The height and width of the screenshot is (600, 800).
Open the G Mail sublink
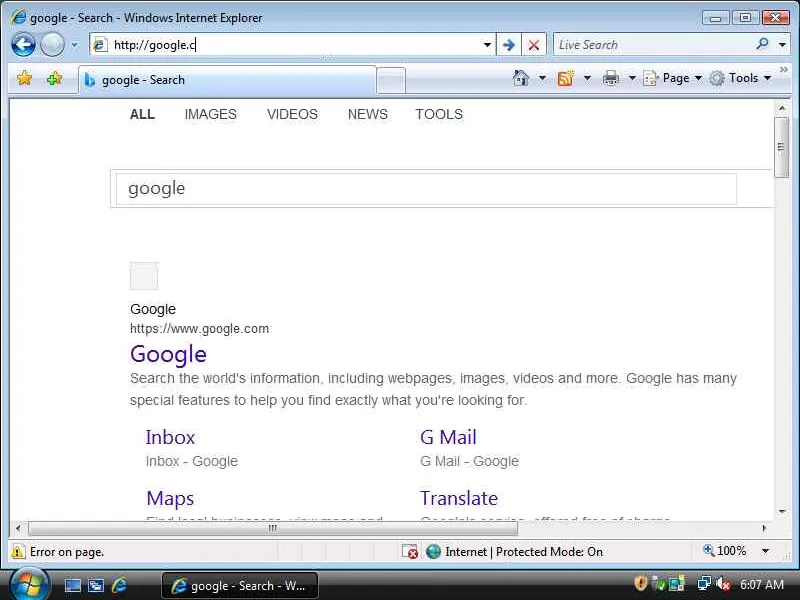point(448,437)
